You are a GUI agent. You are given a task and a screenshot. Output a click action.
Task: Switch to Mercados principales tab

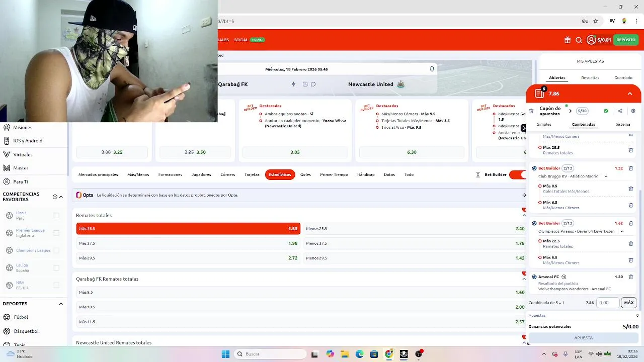(98, 174)
